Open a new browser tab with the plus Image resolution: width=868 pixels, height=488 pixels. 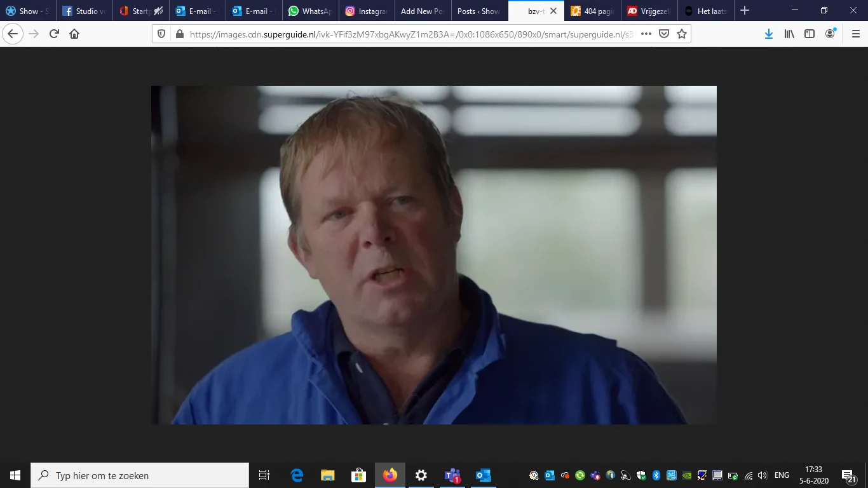pyautogui.click(x=744, y=10)
